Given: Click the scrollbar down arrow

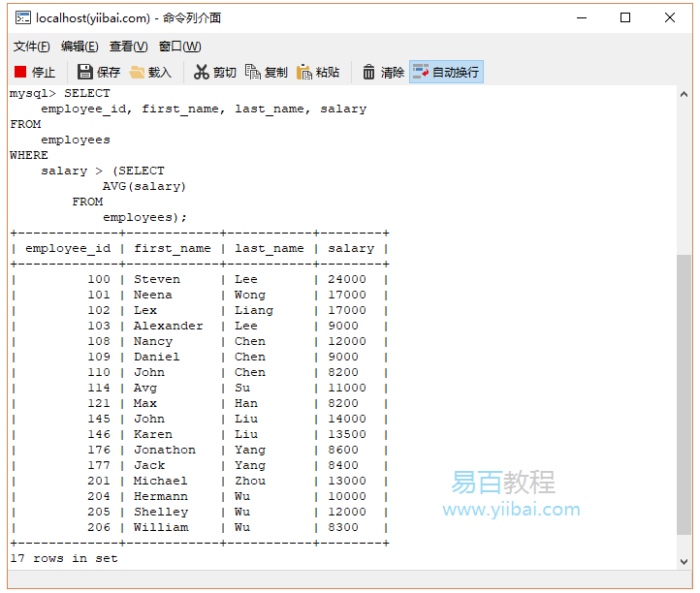Looking at the screenshot, I should 684,561.
